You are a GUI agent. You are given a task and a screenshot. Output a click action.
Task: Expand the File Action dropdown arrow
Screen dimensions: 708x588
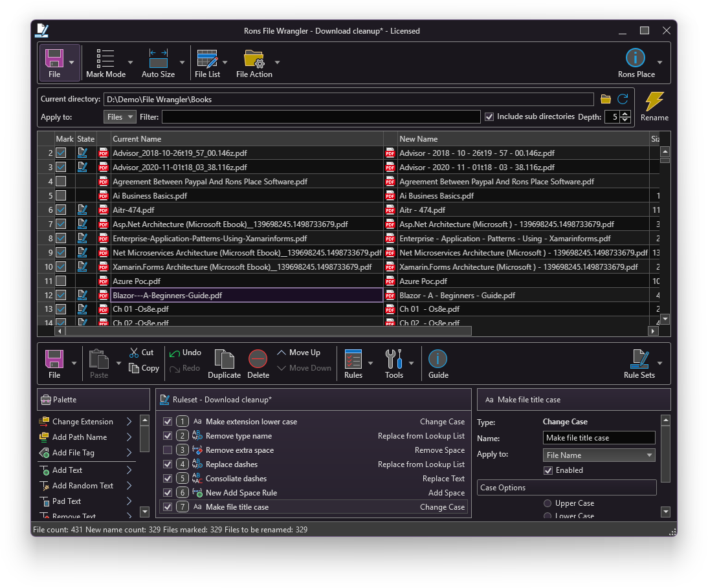277,62
